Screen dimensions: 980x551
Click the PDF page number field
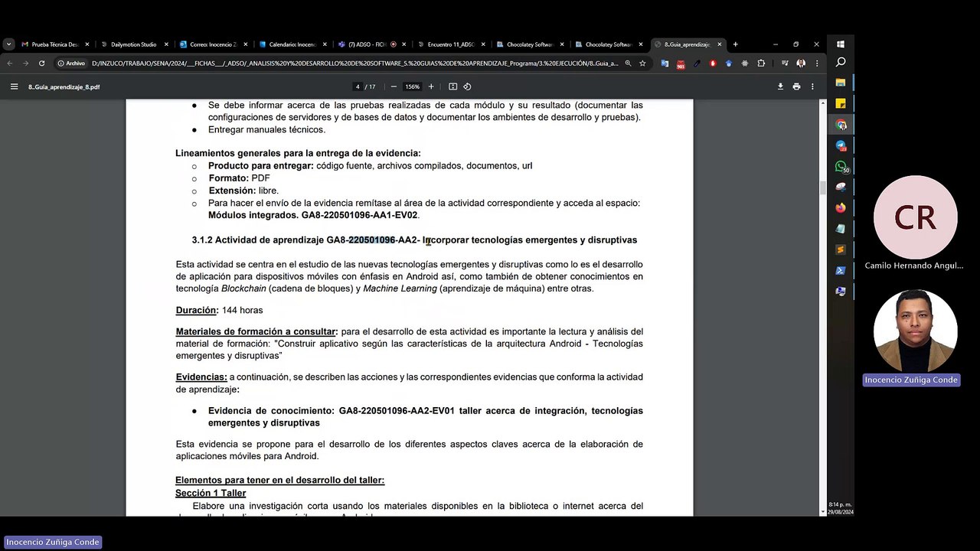pos(357,86)
